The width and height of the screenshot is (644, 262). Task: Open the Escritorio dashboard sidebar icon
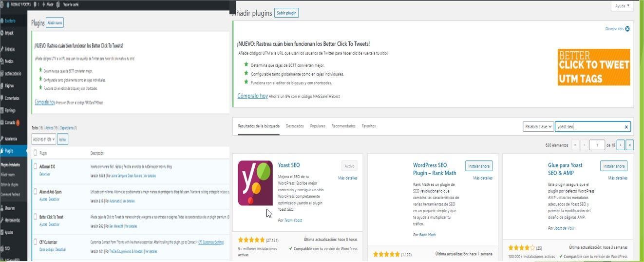point(2,21)
